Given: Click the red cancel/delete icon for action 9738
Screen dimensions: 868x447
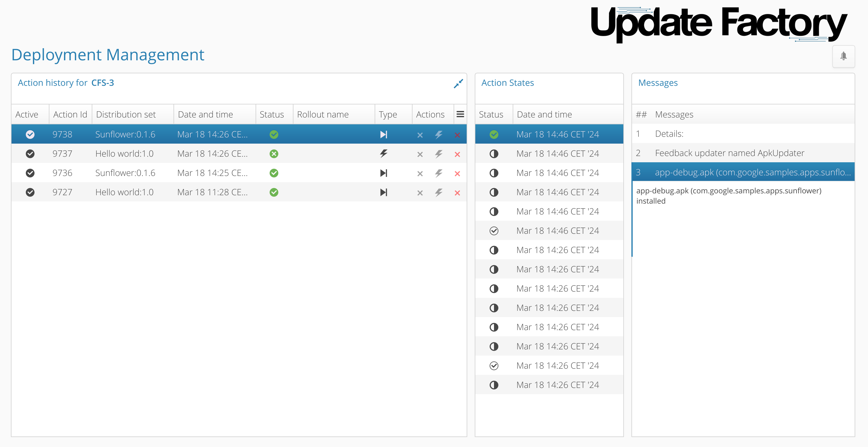Looking at the screenshot, I should 457,133.
